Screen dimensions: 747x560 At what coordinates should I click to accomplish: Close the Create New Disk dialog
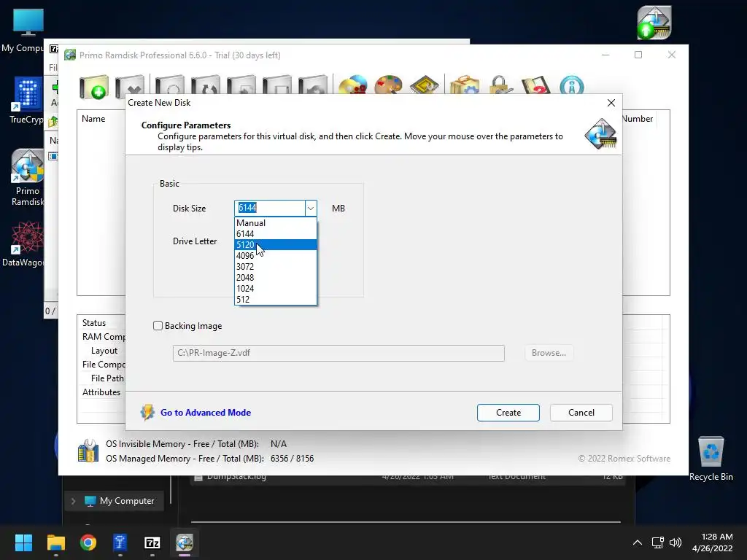pyautogui.click(x=611, y=103)
